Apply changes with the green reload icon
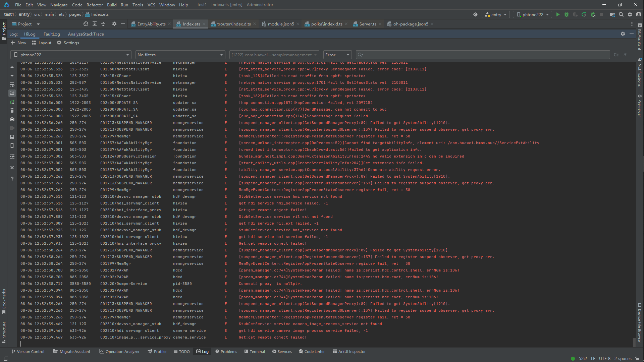 pyautogui.click(x=584, y=14)
